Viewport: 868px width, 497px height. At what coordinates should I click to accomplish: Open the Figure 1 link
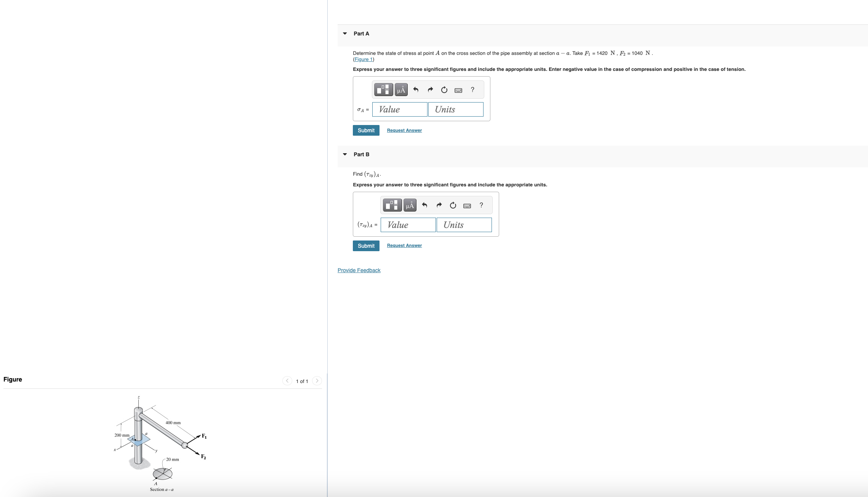[x=364, y=59]
